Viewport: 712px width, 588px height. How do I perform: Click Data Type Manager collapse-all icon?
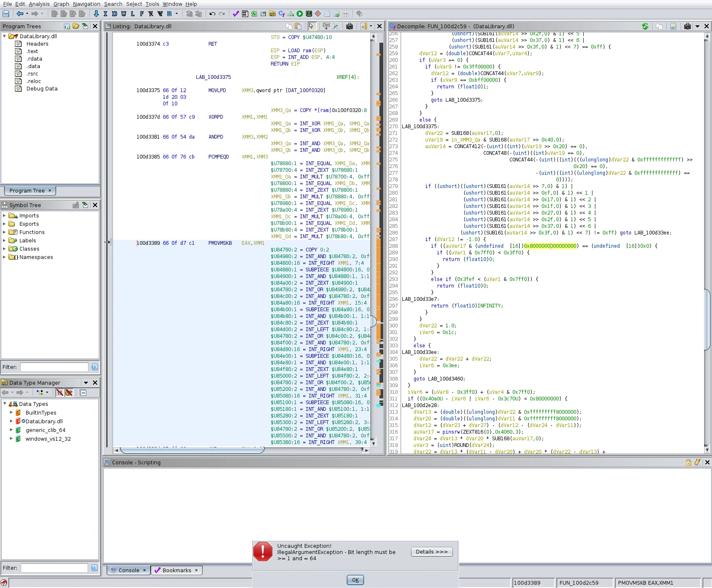(x=83, y=393)
